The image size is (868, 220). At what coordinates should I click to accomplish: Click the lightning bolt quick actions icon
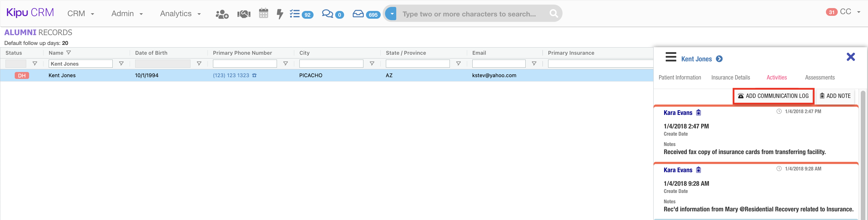[x=280, y=14]
